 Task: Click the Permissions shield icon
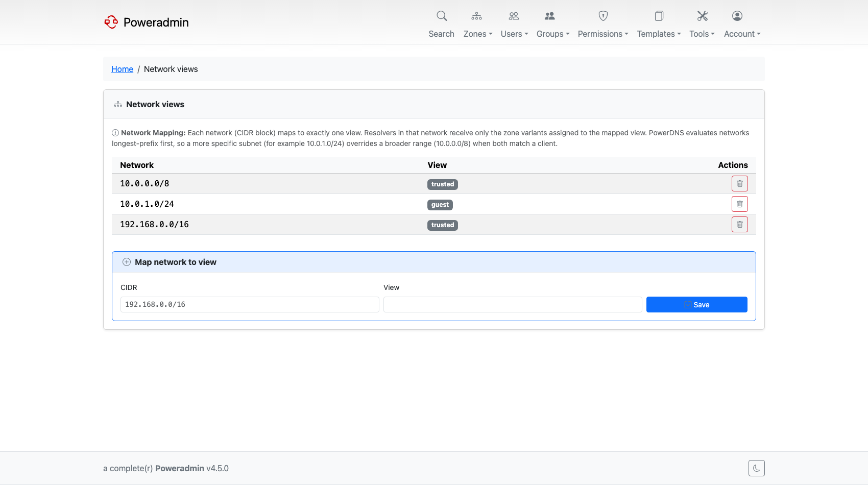click(x=603, y=16)
